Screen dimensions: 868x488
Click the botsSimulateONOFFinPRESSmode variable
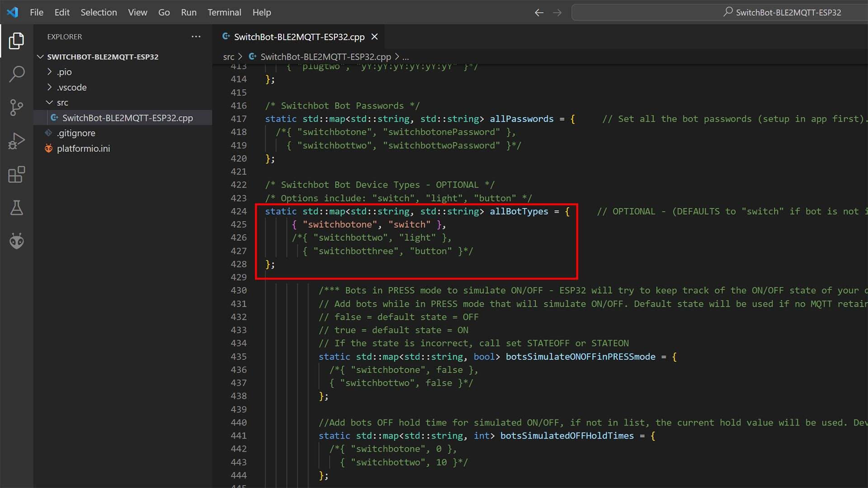coord(580,357)
